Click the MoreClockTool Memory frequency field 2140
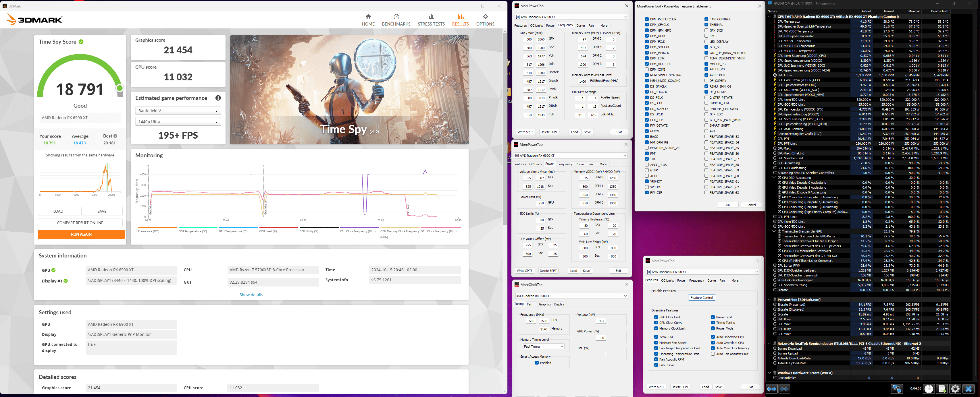The image size is (980, 397). click(544, 329)
